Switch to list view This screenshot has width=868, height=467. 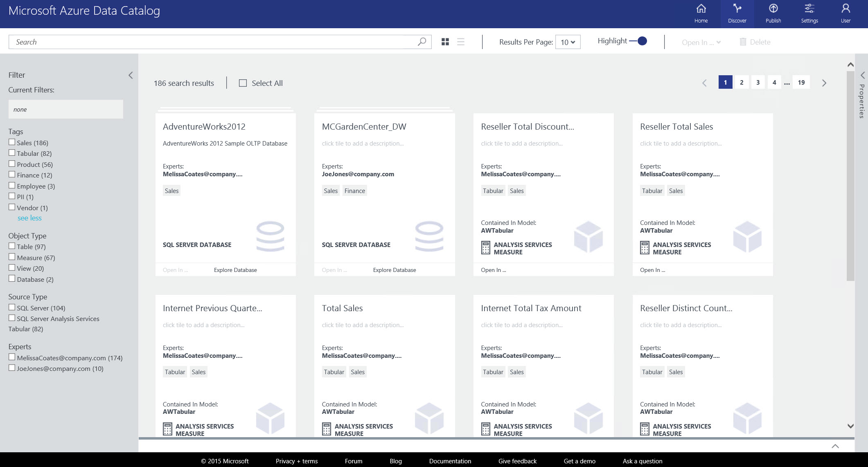point(461,42)
